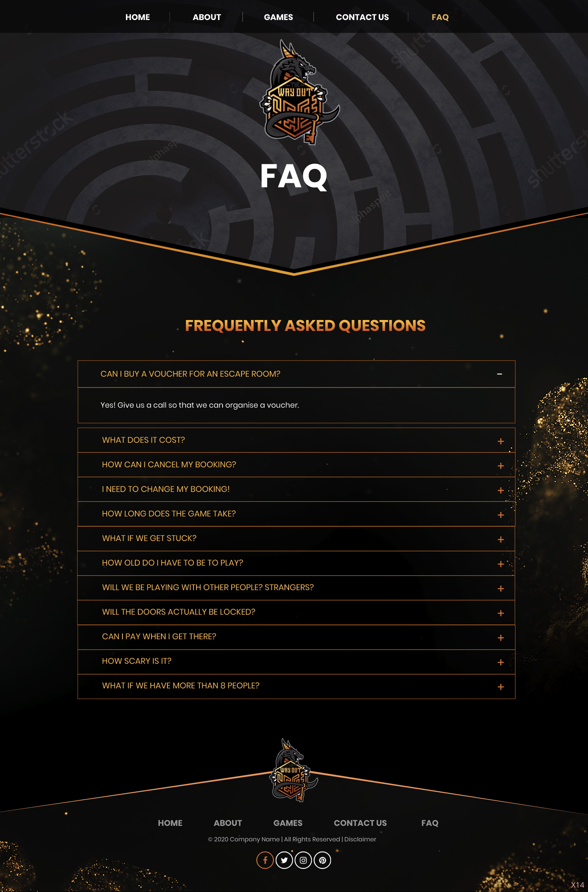This screenshot has height=892, width=588.
Task: Expand How Can I Cancel My Booking
Action: pos(296,465)
